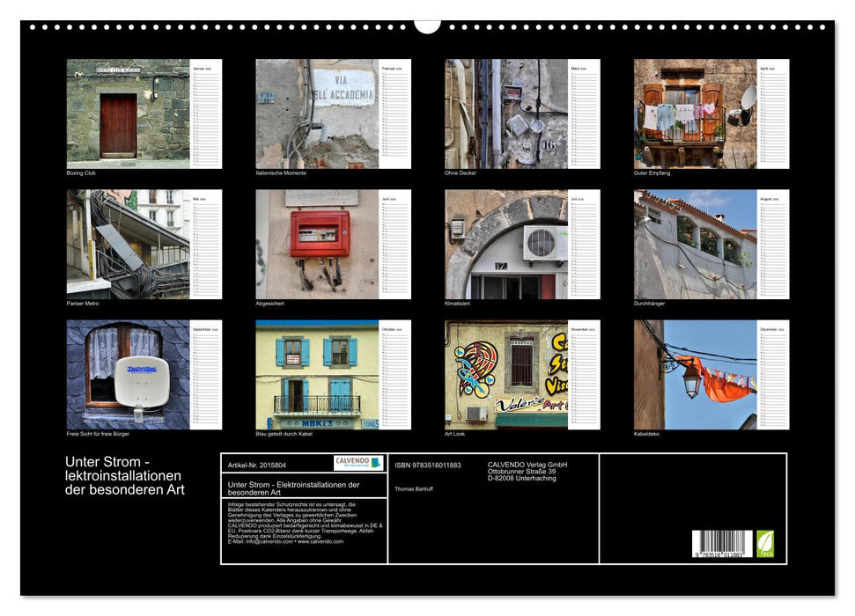Click the large Unter Strom title
Image resolution: width=855 pixels, height=616 pixels.
125,475
